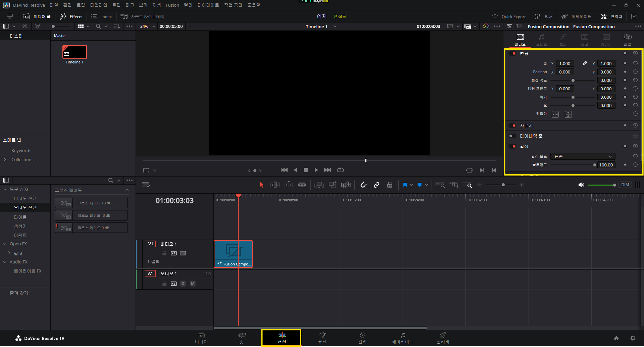This screenshot has height=347, width=644.
Task: Open the viewer zoom 34% dropdown
Action: coord(148,27)
